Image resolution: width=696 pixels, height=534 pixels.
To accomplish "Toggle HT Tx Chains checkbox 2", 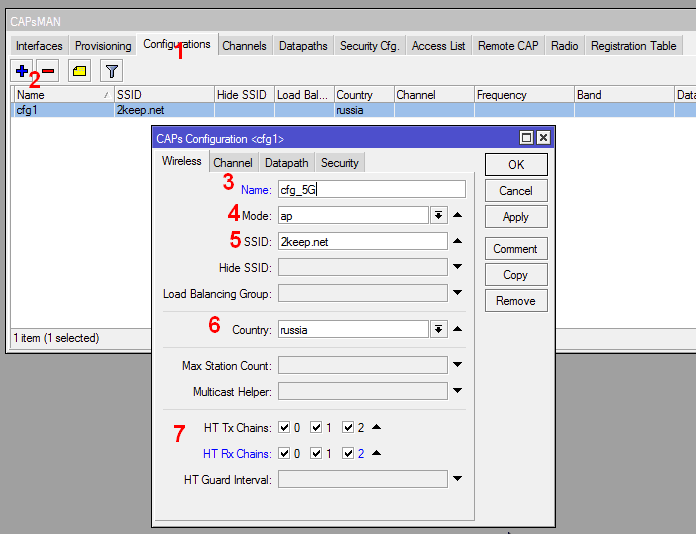I will (x=348, y=428).
